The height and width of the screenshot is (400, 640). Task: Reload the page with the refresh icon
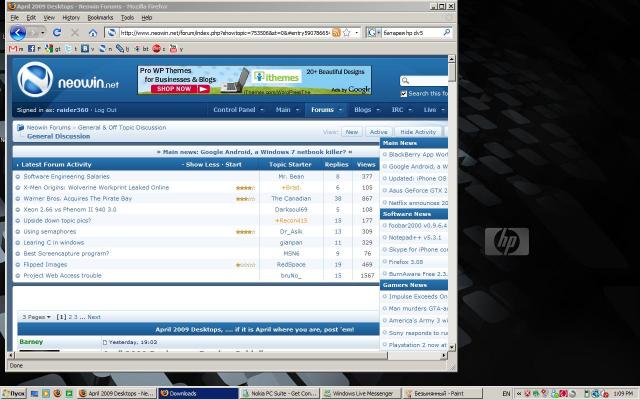57,33
